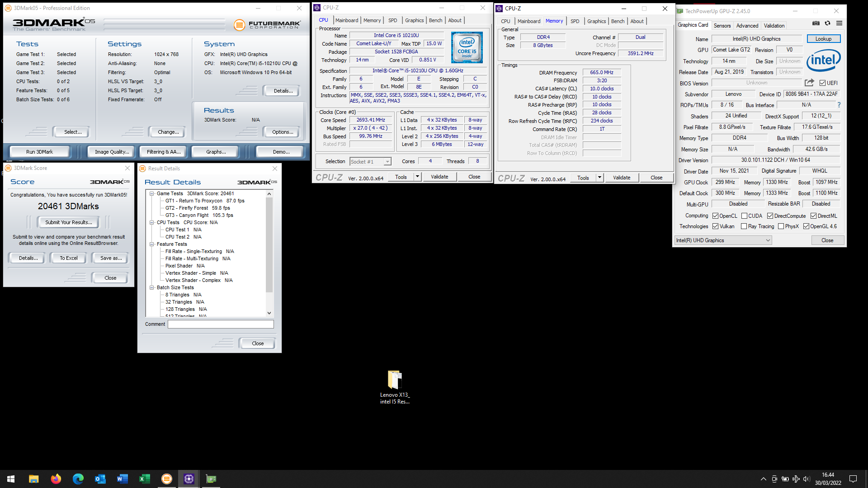
Task: Open the GPU-Z hamburger menu
Action: (839, 23)
